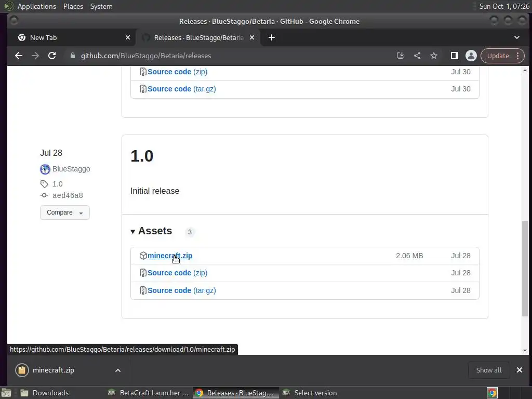Click the 2.06 MB file size text
This screenshot has width=532, height=399.
409,256
